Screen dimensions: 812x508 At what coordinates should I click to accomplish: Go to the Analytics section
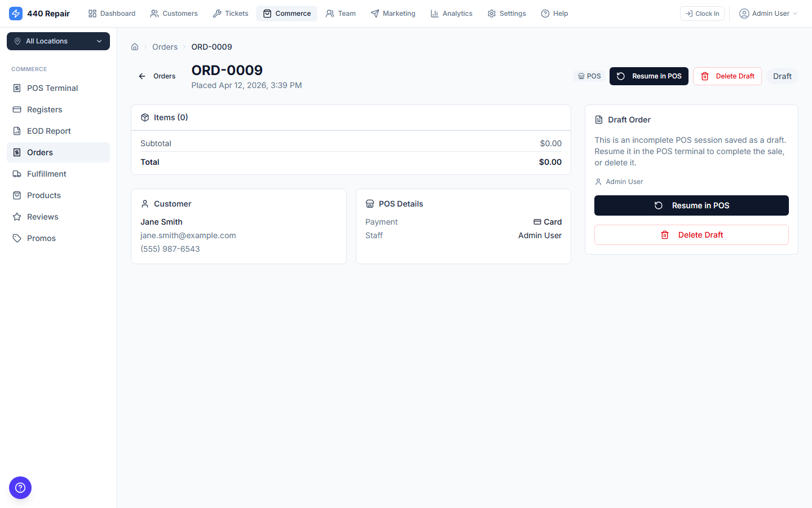(451, 13)
